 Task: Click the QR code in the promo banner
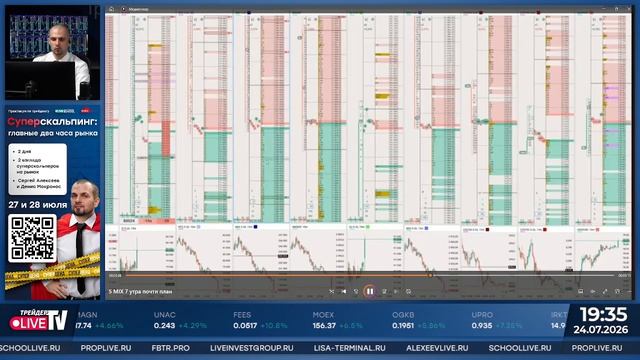32,238
